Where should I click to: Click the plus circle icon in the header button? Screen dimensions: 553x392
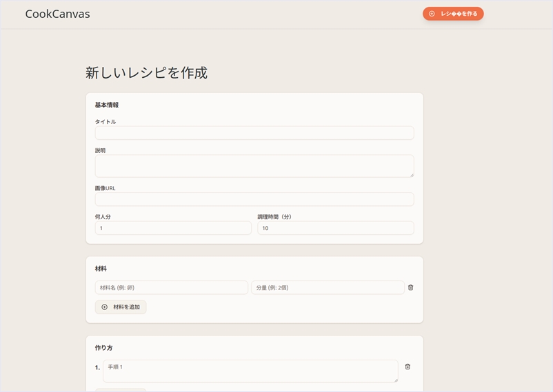pos(432,14)
